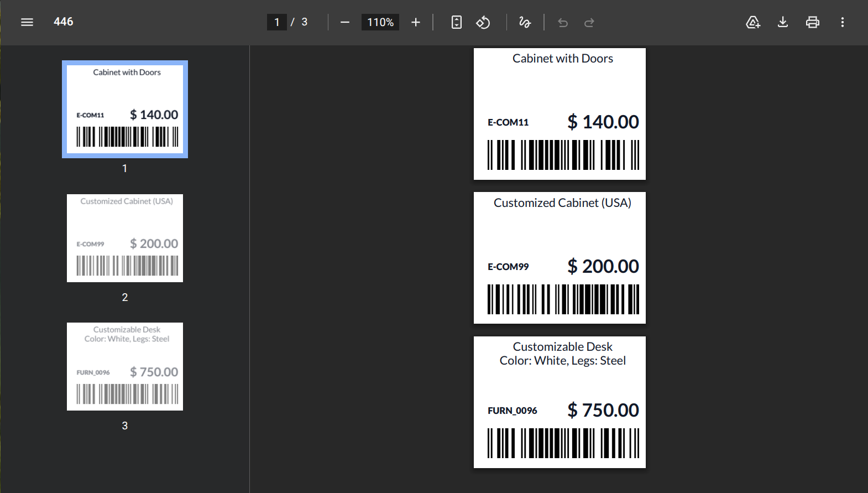Rotate the document counterclockwise
868x493 pixels.
483,22
